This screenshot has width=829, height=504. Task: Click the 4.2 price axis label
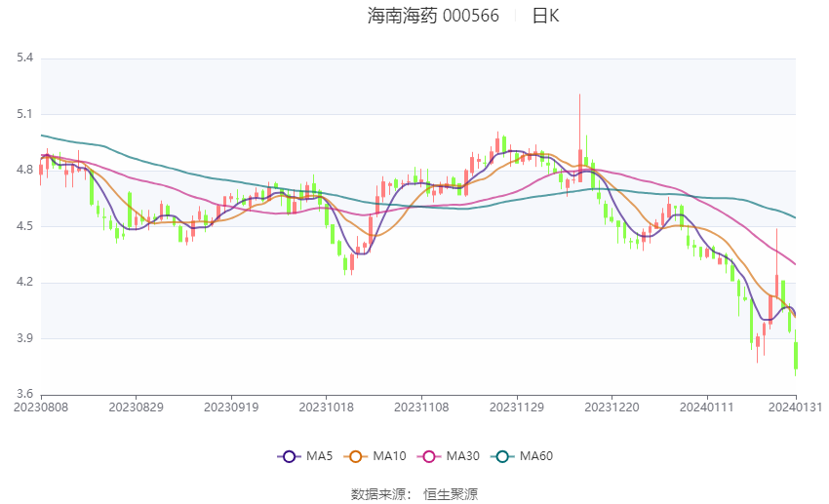pyautogui.click(x=24, y=282)
